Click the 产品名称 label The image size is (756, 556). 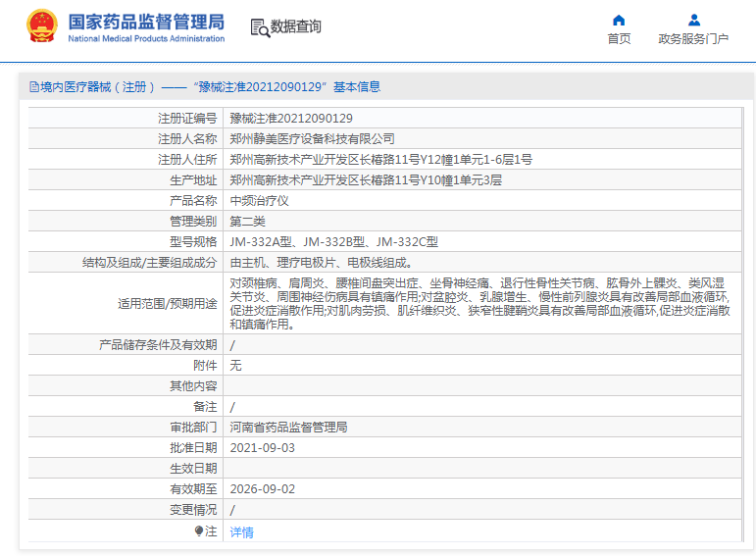(193, 201)
